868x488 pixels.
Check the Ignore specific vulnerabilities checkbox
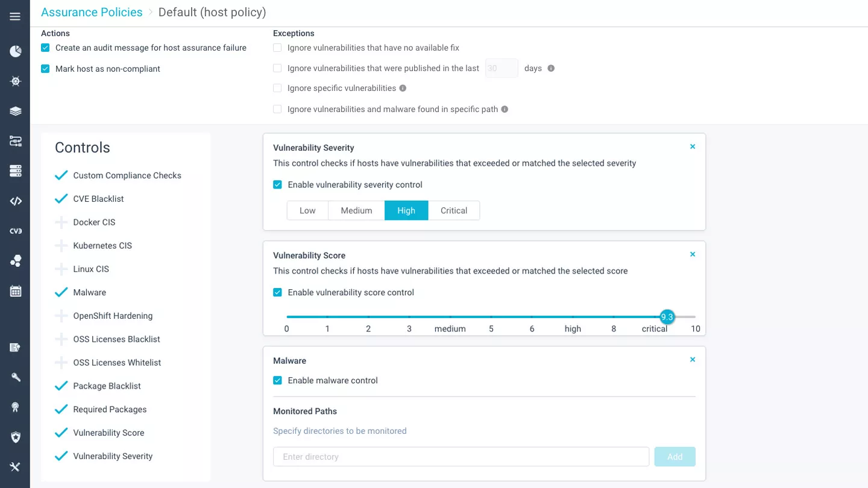click(x=277, y=88)
